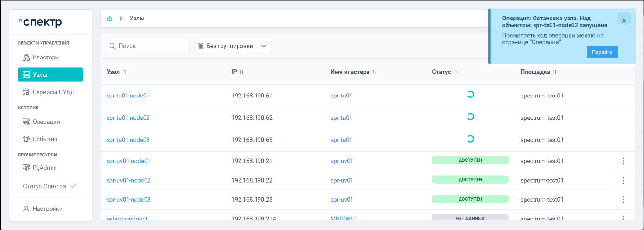This screenshot has height=230, width=644.
Task: Open Настройки at the sidebar bottom
Action: (47, 209)
